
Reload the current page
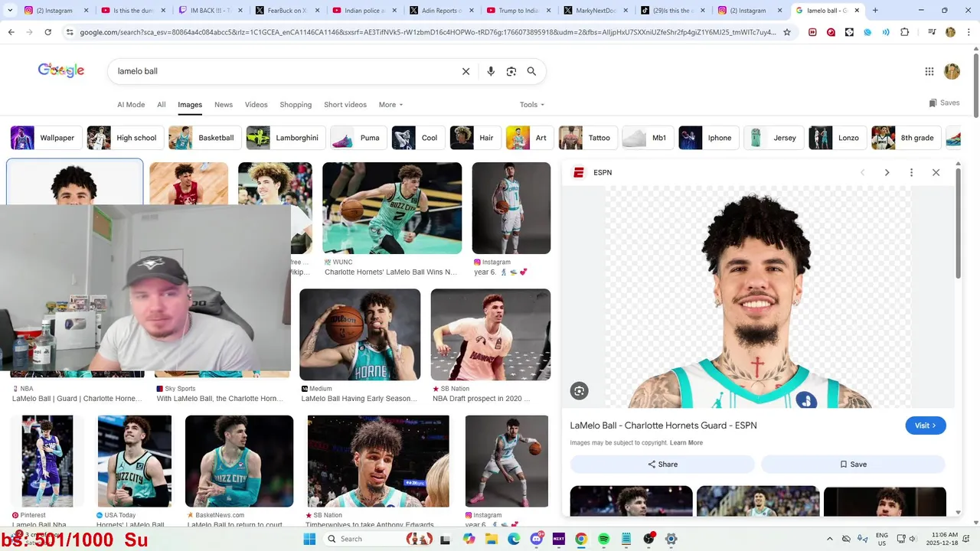(48, 32)
